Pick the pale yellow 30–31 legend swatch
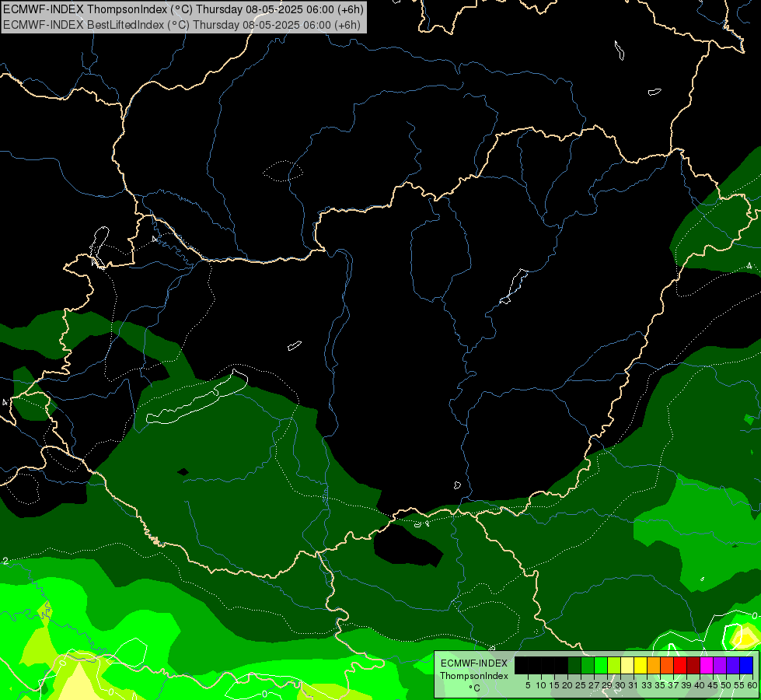This screenshot has height=700, width=761. point(627,665)
